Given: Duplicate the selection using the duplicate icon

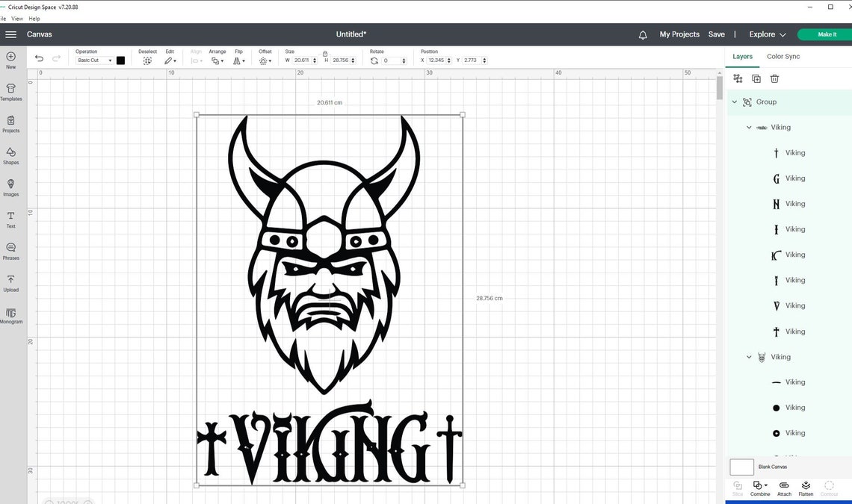Looking at the screenshot, I should [x=756, y=78].
